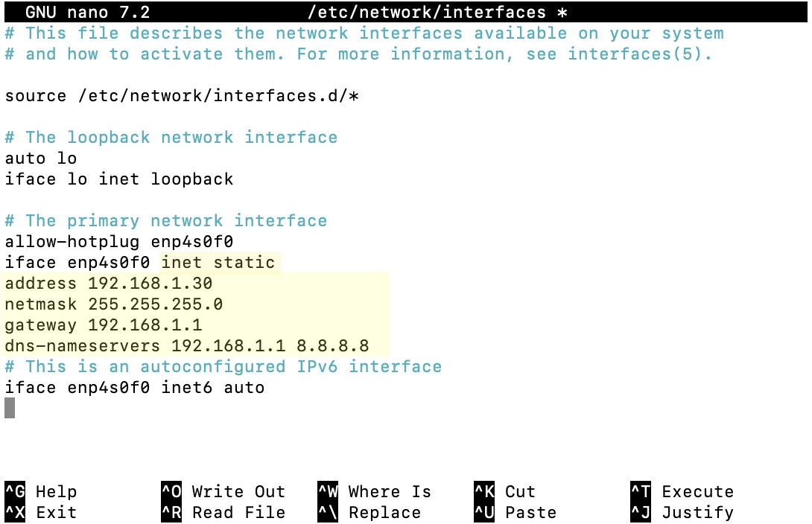Click the GNU nano 7.2 version label
The image size is (812, 524).
[87, 12]
